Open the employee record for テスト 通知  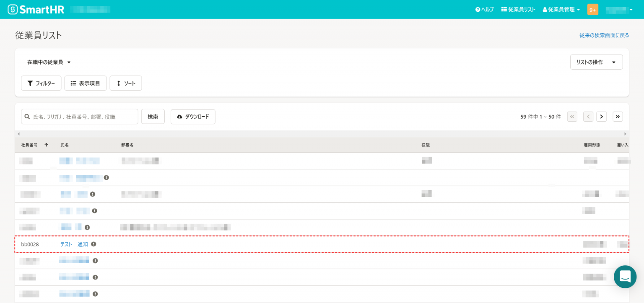tap(74, 244)
